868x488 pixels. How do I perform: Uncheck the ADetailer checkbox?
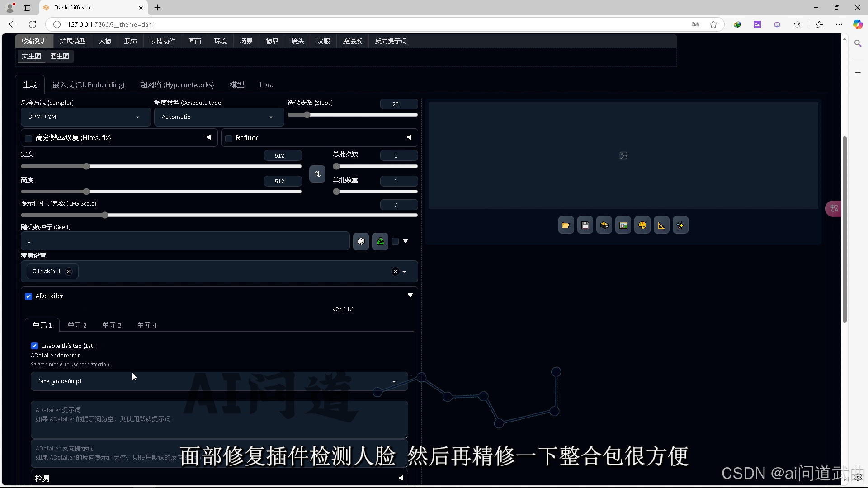coord(28,296)
